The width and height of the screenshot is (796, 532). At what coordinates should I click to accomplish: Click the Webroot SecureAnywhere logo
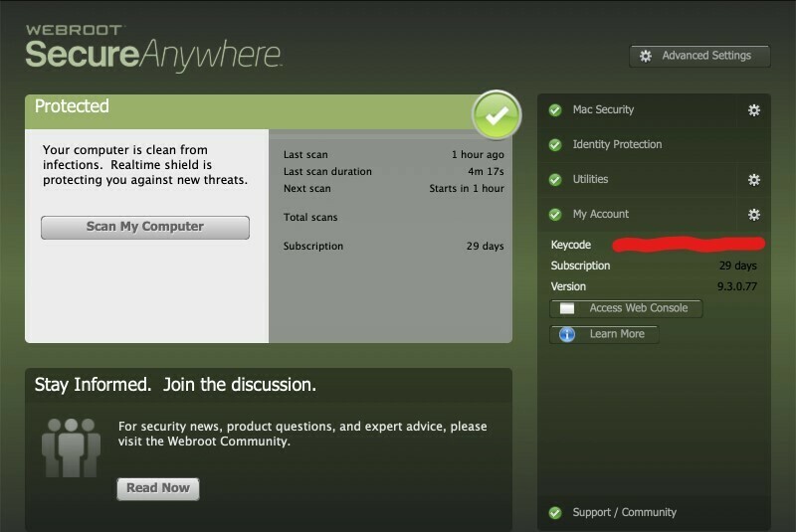153,47
